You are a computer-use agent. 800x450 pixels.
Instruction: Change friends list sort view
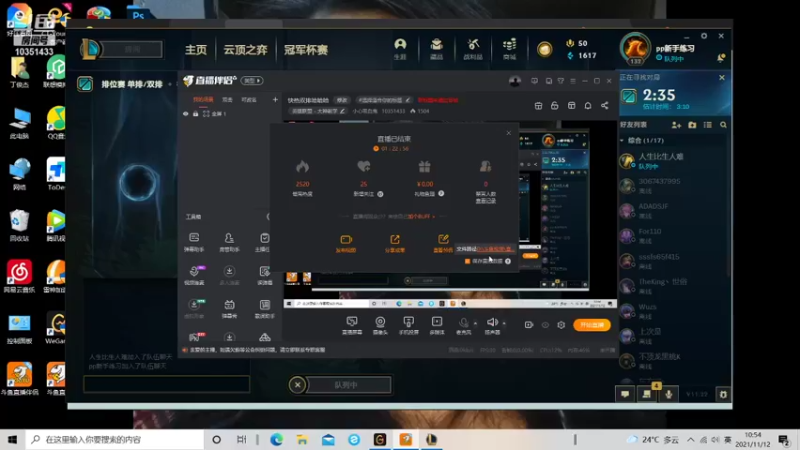(x=708, y=125)
